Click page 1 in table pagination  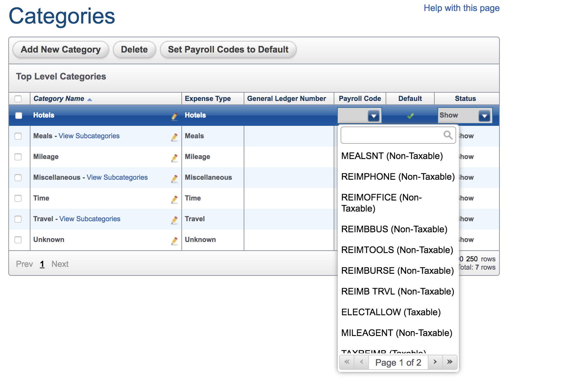point(42,264)
